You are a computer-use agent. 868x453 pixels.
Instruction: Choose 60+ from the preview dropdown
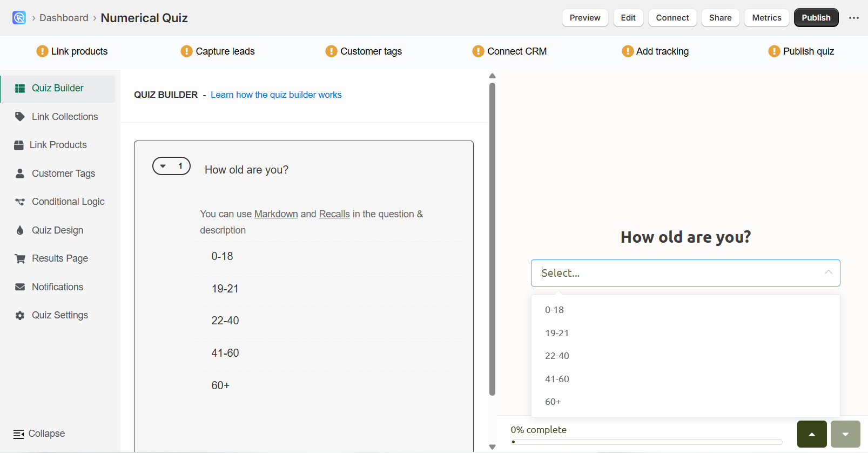pos(685,402)
